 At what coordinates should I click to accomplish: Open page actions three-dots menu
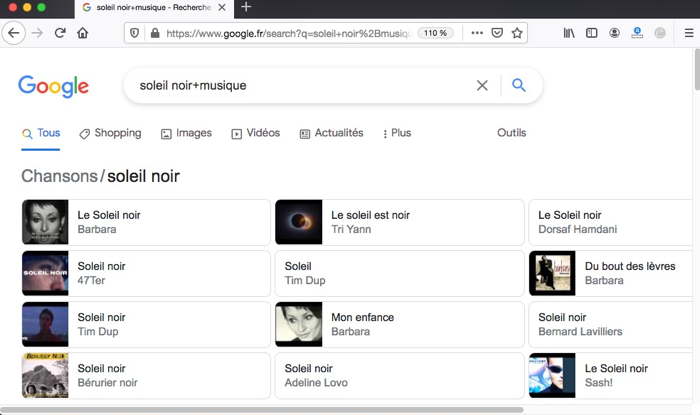(477, 33)
